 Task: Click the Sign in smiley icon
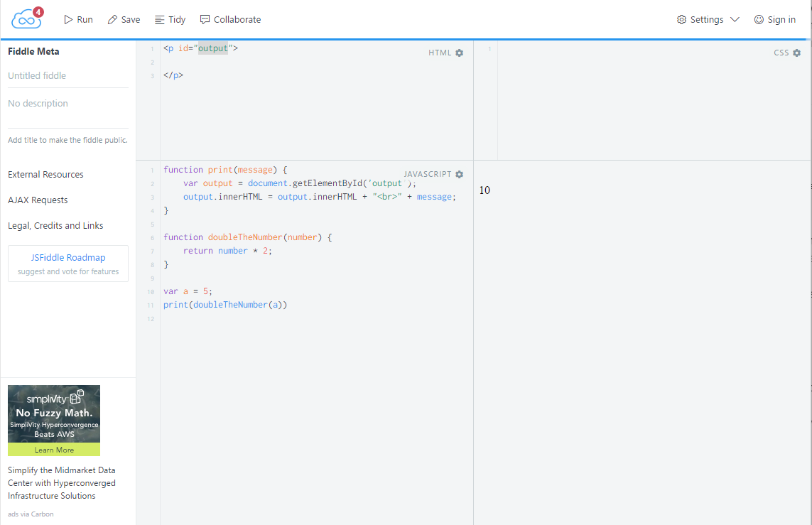click(759, 20)
